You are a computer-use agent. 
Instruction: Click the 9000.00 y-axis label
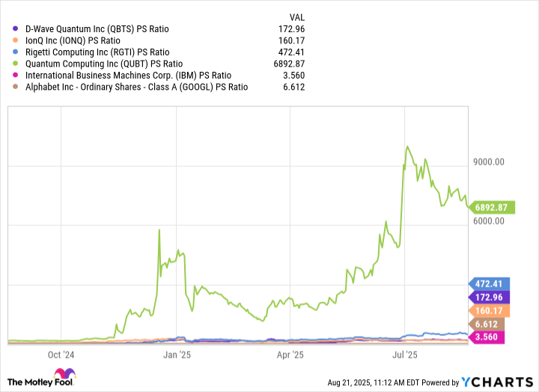489,162
